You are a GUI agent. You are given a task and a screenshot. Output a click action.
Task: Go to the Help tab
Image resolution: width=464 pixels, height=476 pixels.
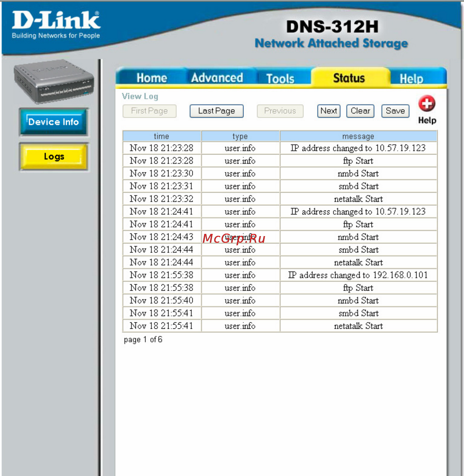coord(411,78)
